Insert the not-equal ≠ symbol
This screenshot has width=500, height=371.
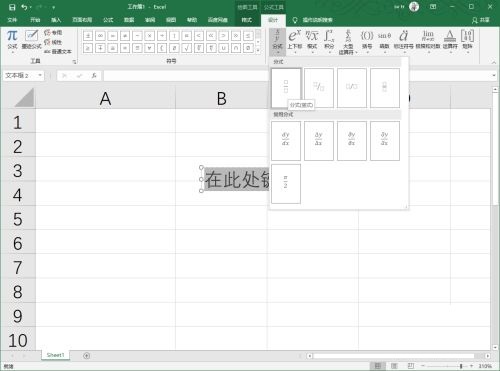click(x=125, y=35)
